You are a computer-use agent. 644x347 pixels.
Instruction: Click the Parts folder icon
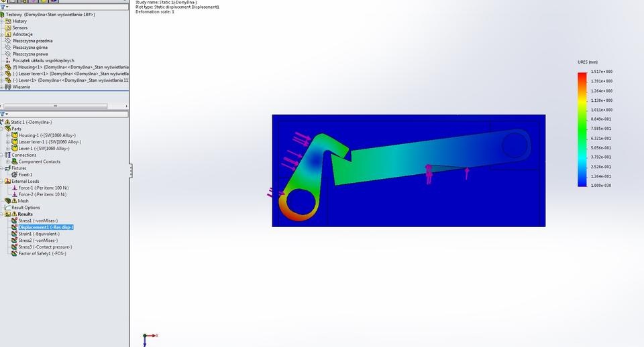coord(7,129)
